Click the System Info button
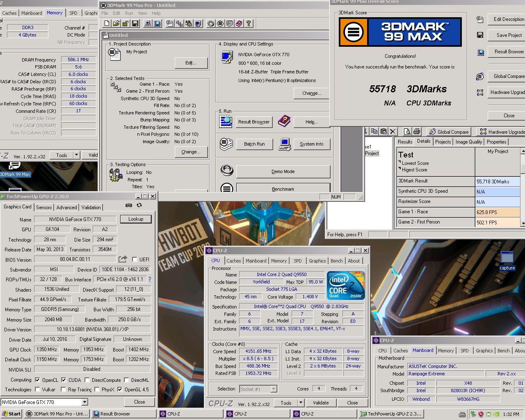 [311, 144]
